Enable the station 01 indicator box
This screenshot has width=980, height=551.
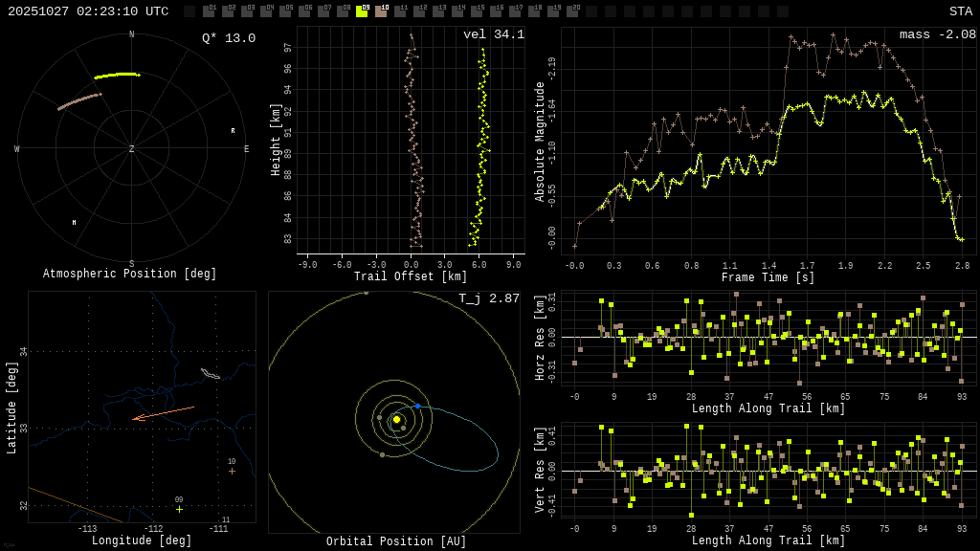click(x=209, y=11)
